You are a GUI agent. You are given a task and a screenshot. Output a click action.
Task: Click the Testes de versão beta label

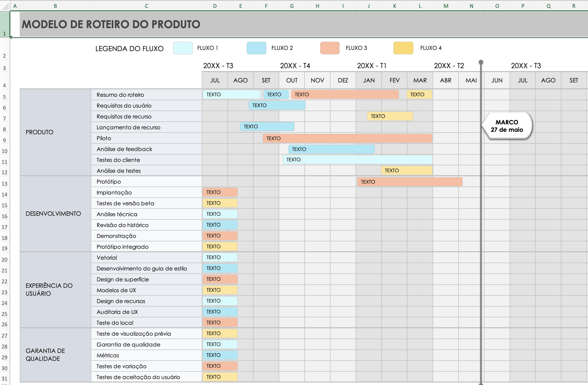[125, 204]
